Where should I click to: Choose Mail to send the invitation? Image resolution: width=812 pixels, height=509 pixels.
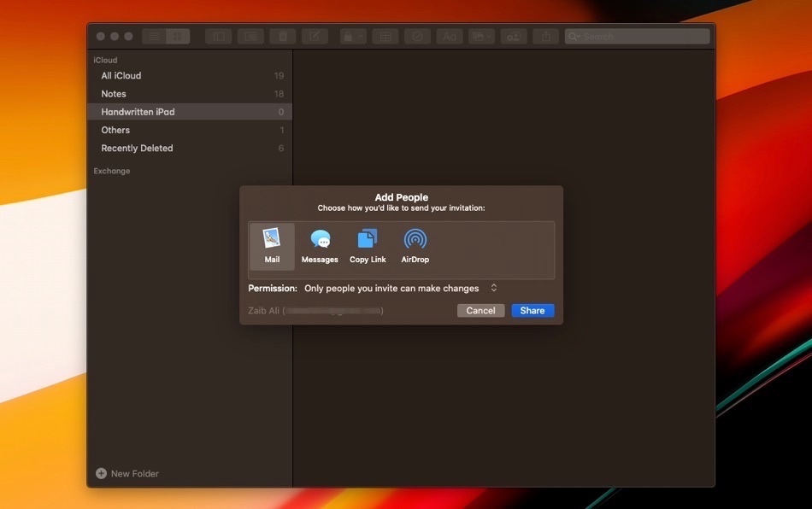point(272,246)
